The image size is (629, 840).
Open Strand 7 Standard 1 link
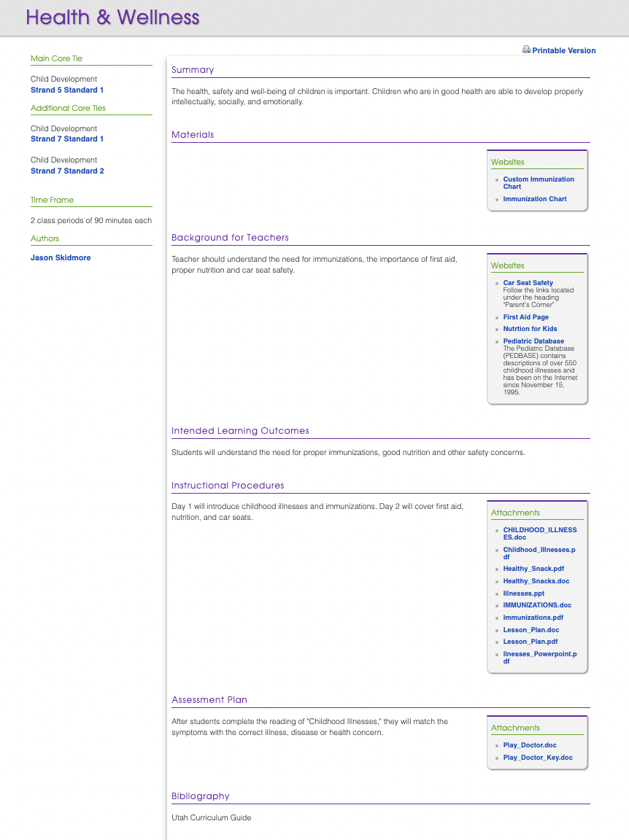[x=67, y=139]
